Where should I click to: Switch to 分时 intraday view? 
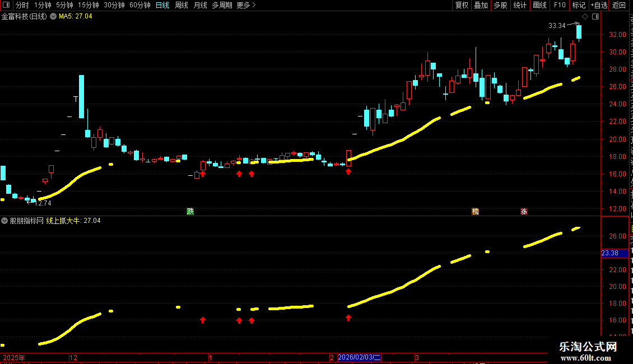(x=22, y=5)
